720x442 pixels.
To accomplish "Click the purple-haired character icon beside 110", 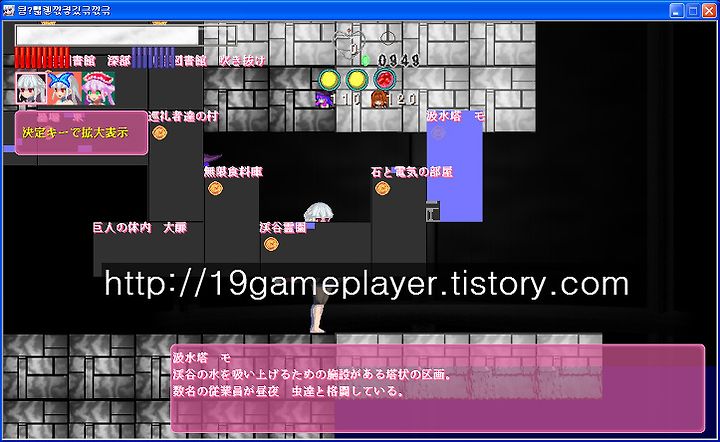I will [324, 99].
